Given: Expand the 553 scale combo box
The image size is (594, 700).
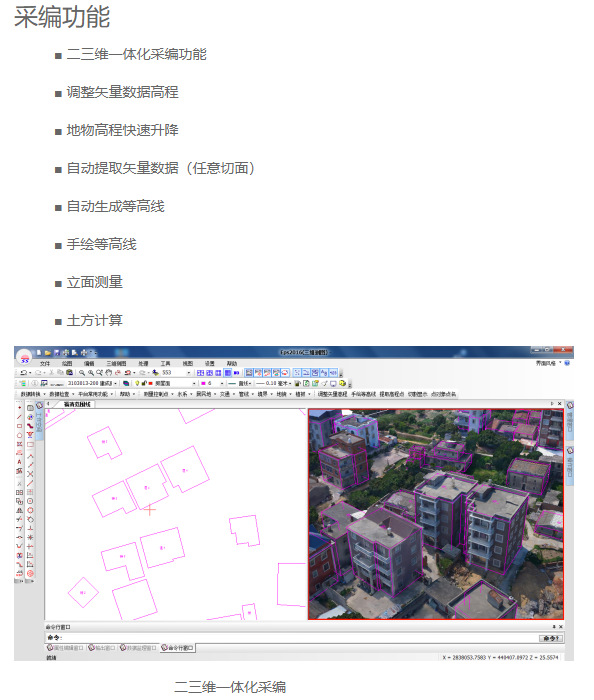Looking at the screenshot, I should click(189, 372).
